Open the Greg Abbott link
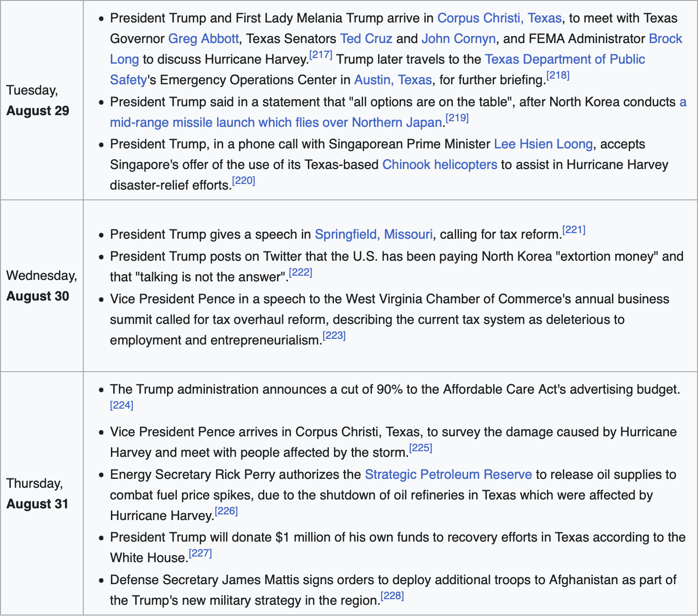This screenshot has height=616, width=698. 204,39
